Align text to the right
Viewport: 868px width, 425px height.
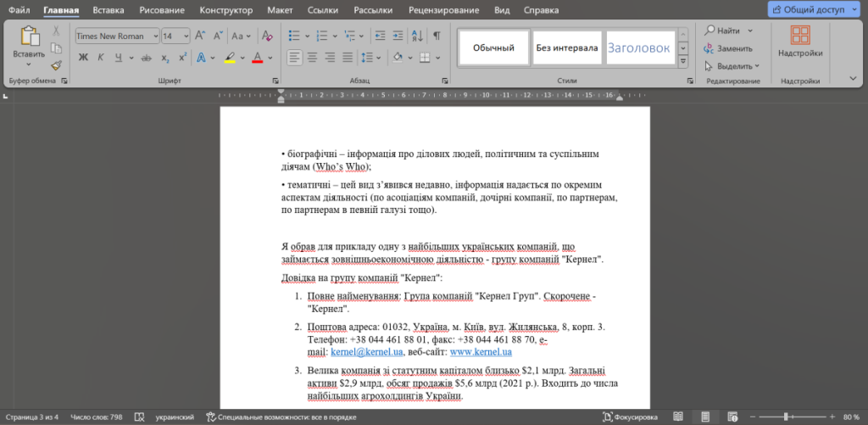(x=330, y=57)
